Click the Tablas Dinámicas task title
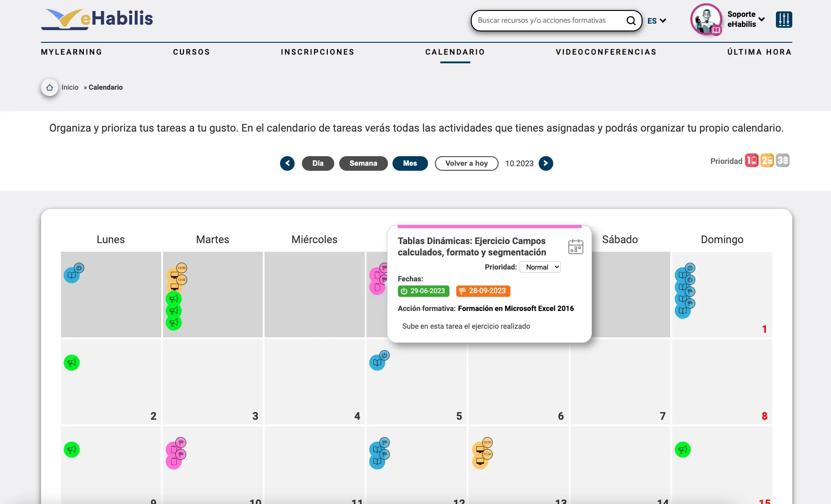This screenshot has height=504, width=831. tap(472, 247)
